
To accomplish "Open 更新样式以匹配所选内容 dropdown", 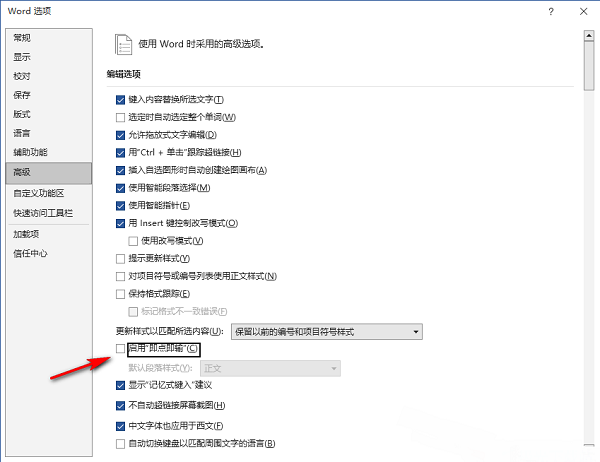I will (327, 332).
